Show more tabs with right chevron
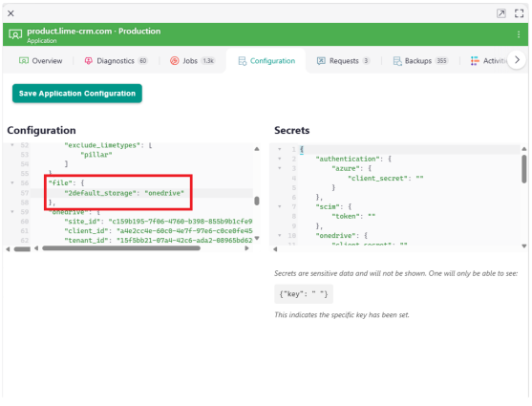This screenshot has height=406, width=532. [517, 60]
